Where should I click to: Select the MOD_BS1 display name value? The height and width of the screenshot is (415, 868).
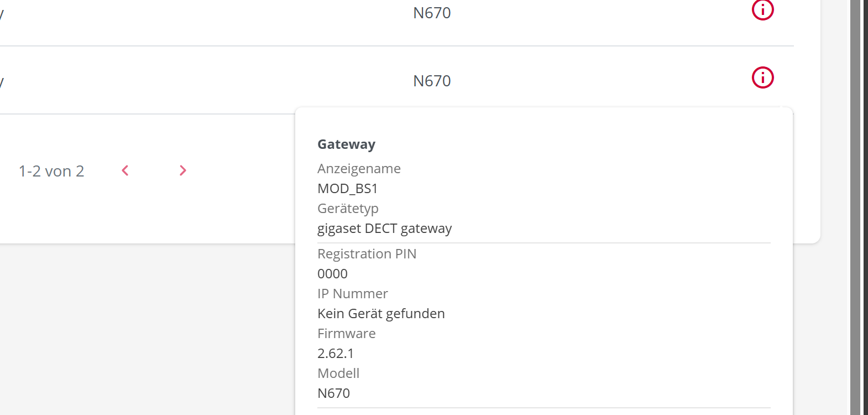point(347,189)
